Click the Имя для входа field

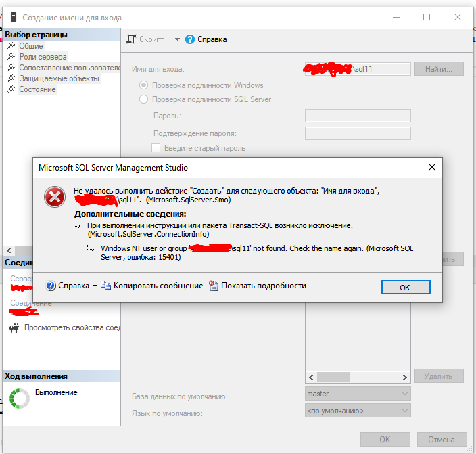pos(358,69)
